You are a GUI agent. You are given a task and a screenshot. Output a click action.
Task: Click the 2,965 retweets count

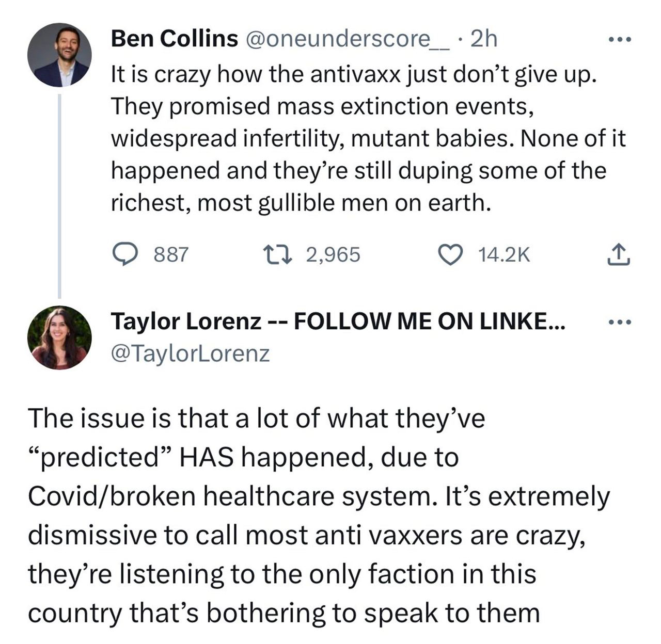pos(333,254)
